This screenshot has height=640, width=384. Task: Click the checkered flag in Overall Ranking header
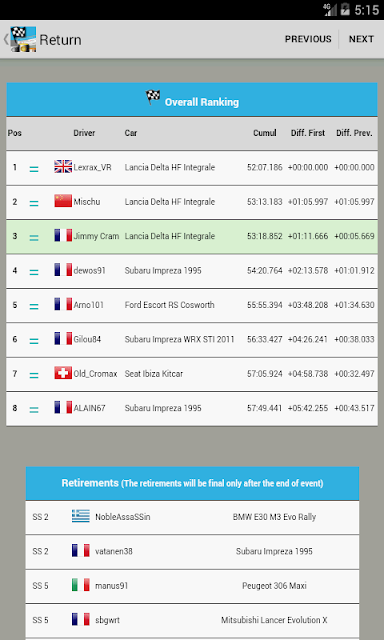click(153, 97)
